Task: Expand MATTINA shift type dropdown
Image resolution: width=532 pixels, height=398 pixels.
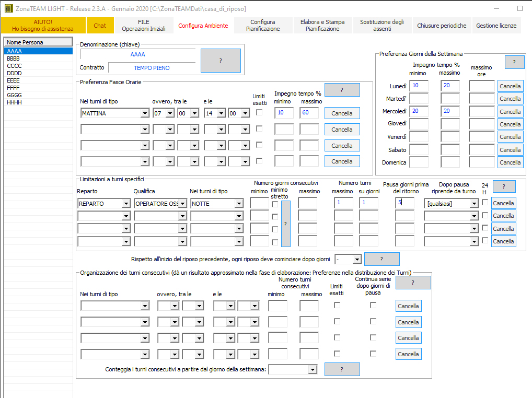Action: click(145, 113)
